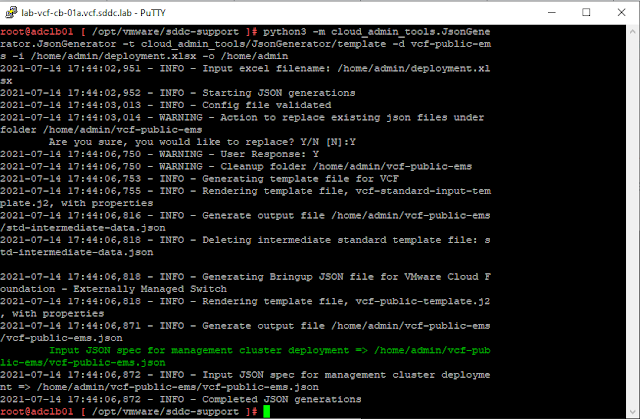Click the scrollbar down arrow
Screen dimensions: 640x419
(x=633, y=412)
